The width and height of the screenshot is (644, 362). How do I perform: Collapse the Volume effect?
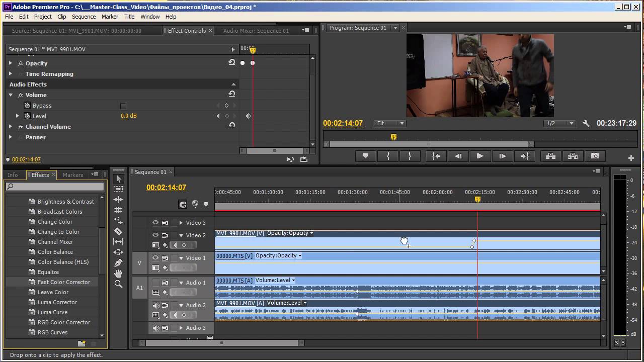coord(11,95)
